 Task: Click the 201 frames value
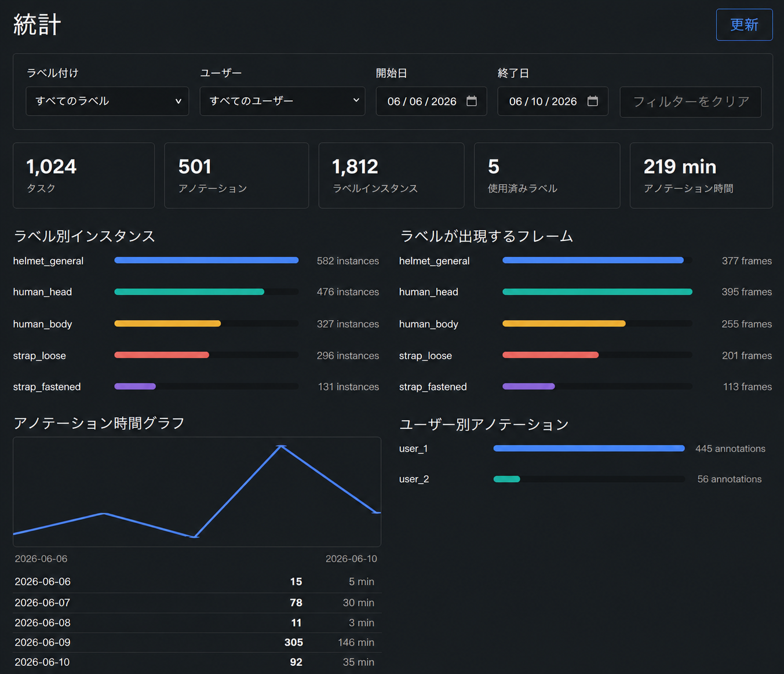tap(747, 355)
